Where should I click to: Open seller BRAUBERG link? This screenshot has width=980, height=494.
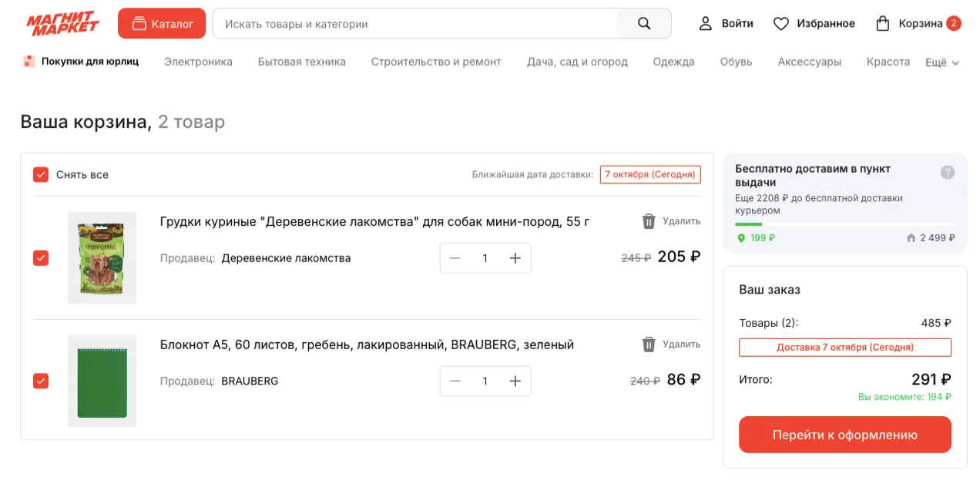pyautogui.click(x=250, y=381)
